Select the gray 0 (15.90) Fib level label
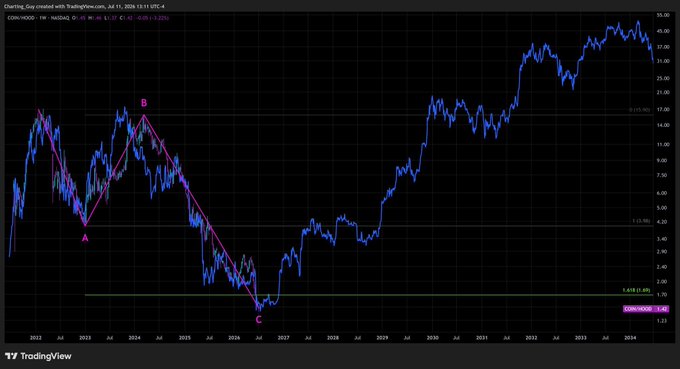 pyautogui.click(x=640, y=110)
